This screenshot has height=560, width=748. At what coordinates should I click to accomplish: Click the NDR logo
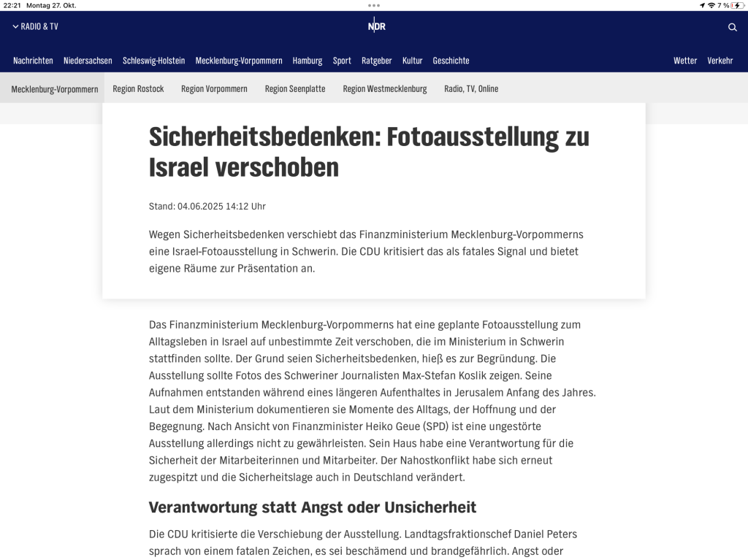pyautogui.click(x=376, y=26)
